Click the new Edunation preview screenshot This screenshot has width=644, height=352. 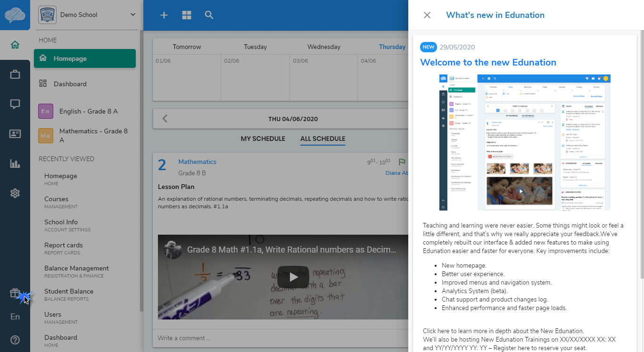[525, 142]
